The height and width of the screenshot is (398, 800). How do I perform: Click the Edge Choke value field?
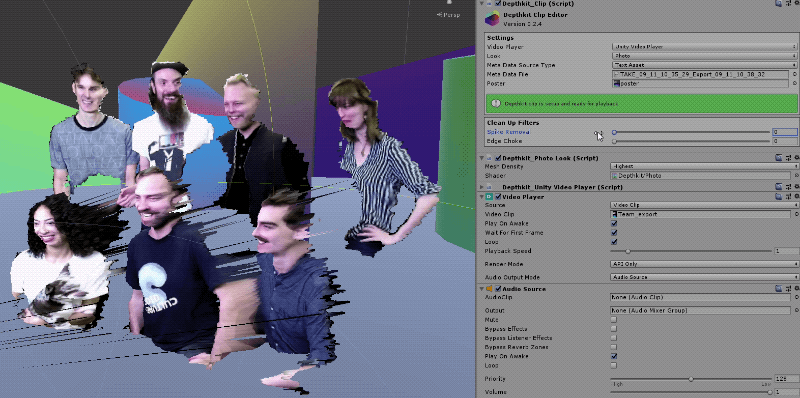click(785, 141)
